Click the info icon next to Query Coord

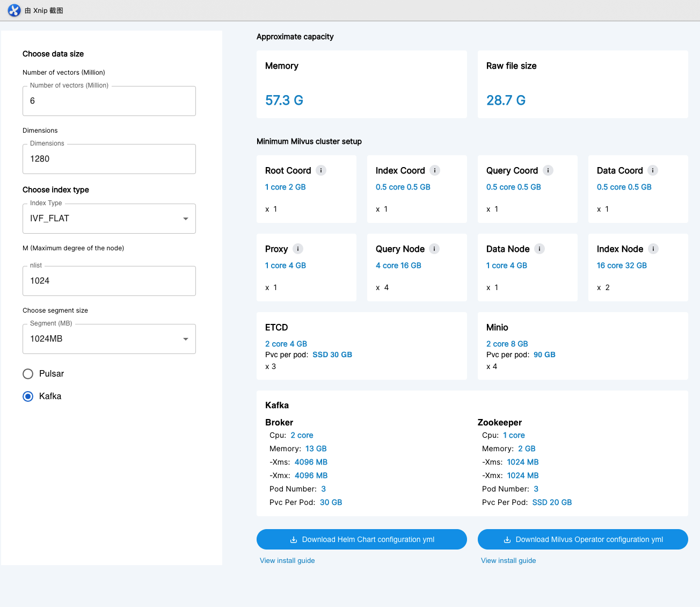point(549,170)
